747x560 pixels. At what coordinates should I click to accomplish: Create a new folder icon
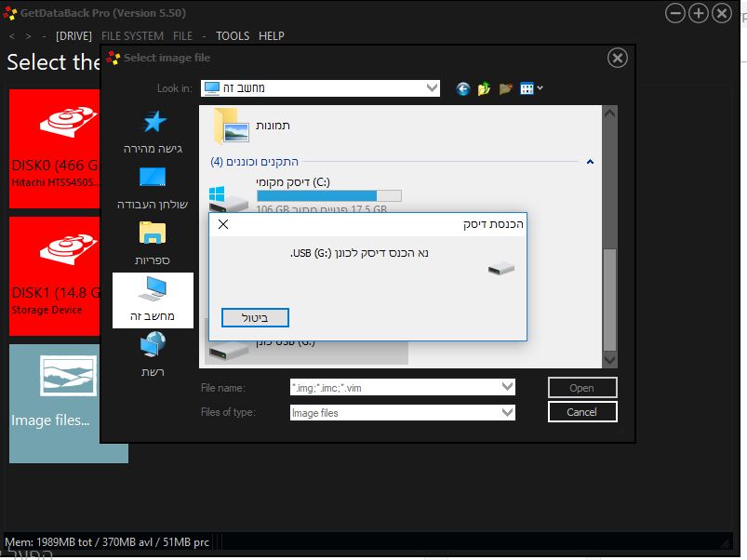point(505,88)
